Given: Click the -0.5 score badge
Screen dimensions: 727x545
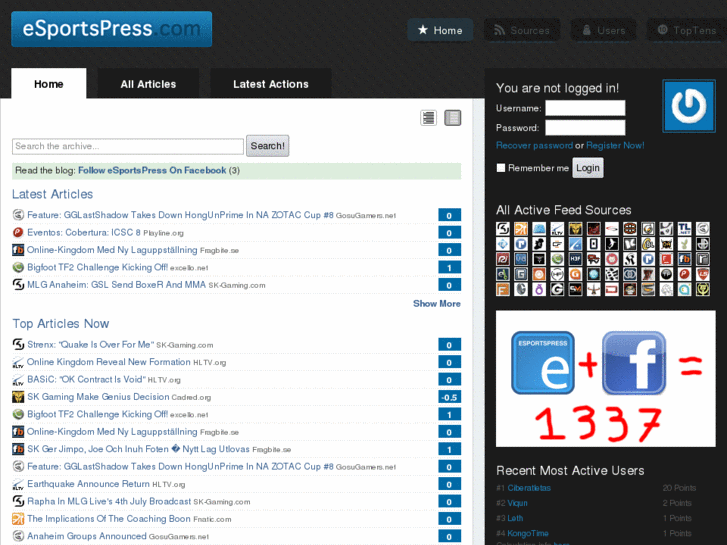Looking at the screenshot, I should [449, 397].
